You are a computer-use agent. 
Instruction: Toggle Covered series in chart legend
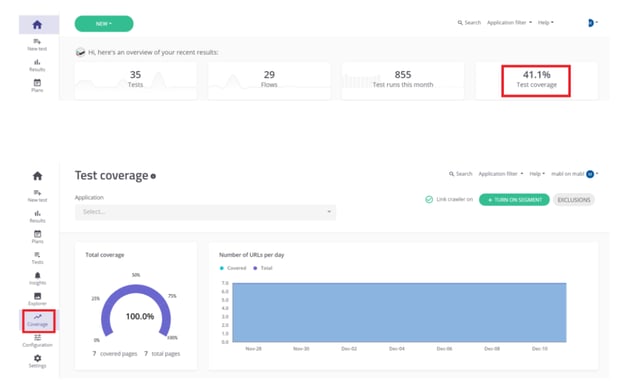(x=233, y=268)
